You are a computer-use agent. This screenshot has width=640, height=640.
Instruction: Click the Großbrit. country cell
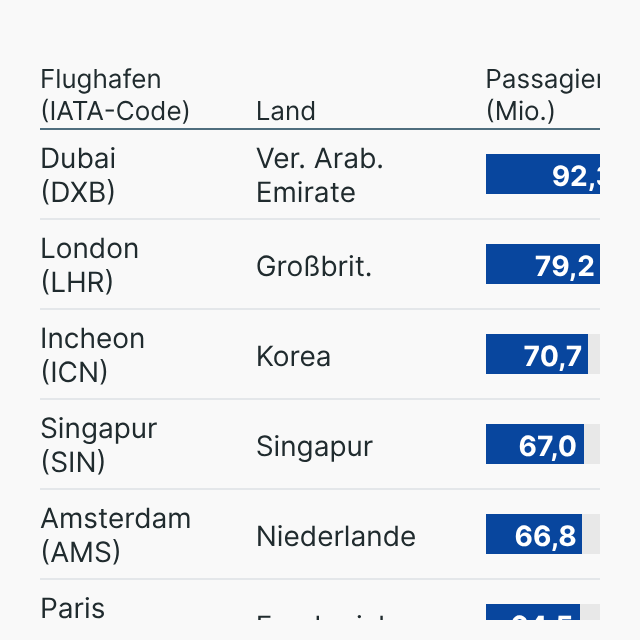(x=314, y=266)
